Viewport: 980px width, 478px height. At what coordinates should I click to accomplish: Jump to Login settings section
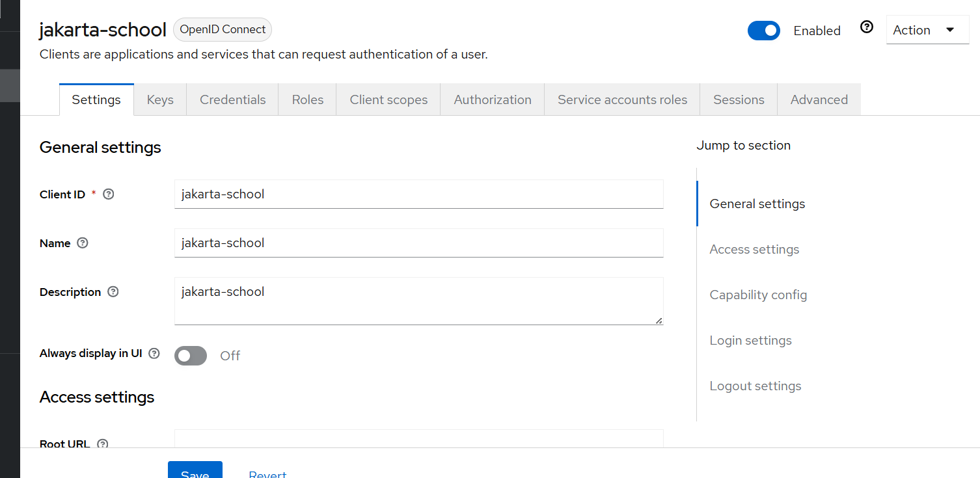pyautogui.click(x=750, y=340)
